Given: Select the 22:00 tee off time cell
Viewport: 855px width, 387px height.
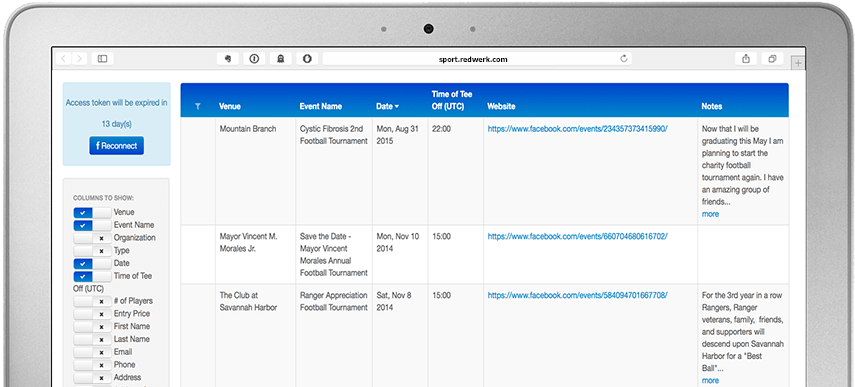Looking at the screenshot, I should (456, 171).
